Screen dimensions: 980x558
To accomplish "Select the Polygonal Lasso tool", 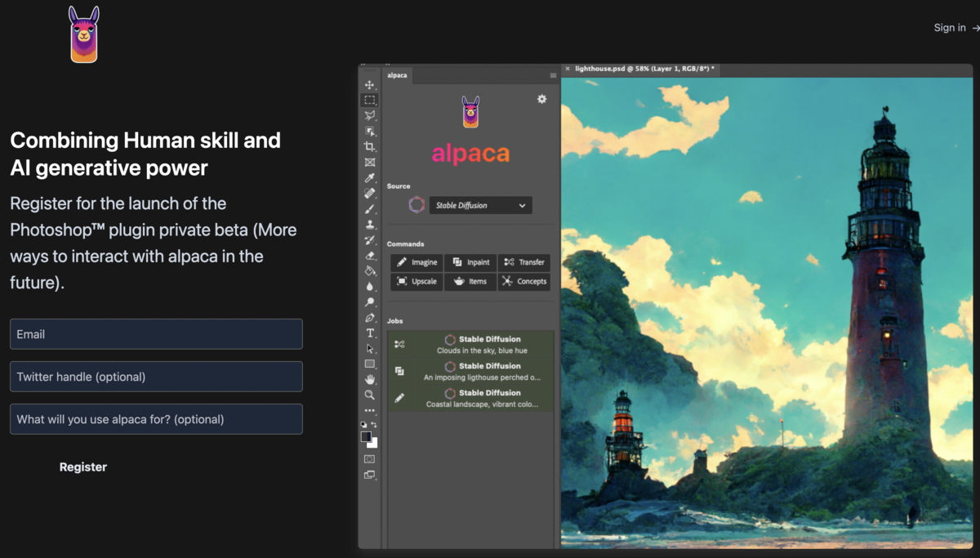I will point(369,115).
